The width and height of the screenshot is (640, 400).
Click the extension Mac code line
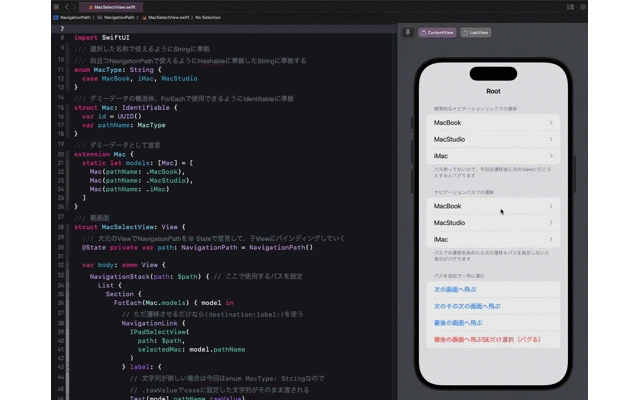tap(104, 154)
